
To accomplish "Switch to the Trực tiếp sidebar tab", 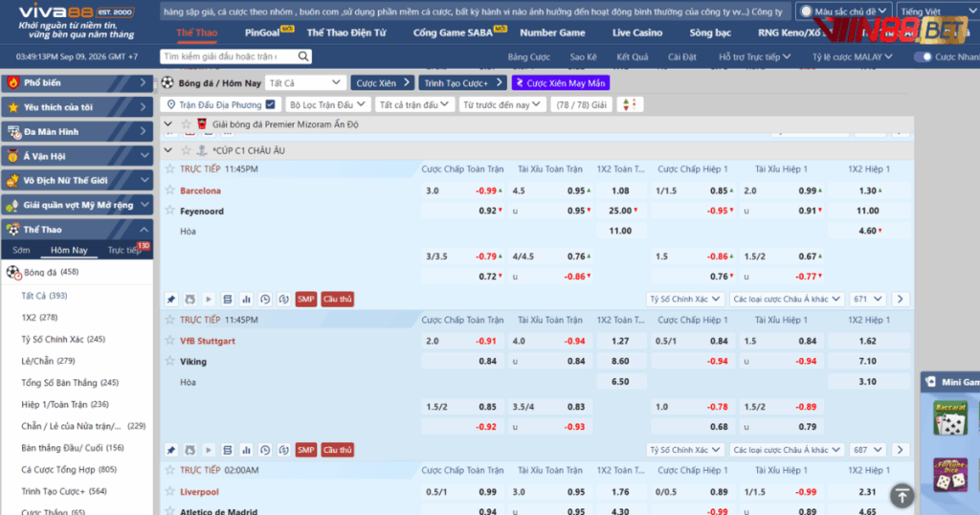I will 124,250.
